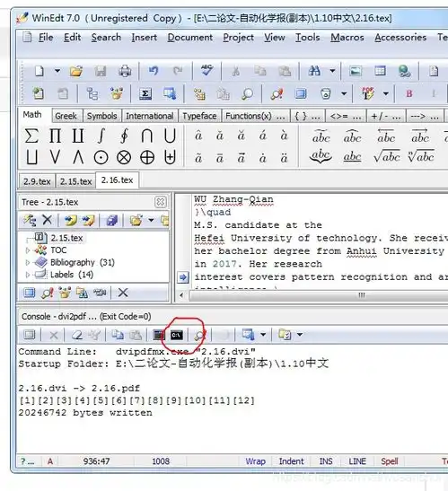Close the Tree panel with its X button

[161, 202]
